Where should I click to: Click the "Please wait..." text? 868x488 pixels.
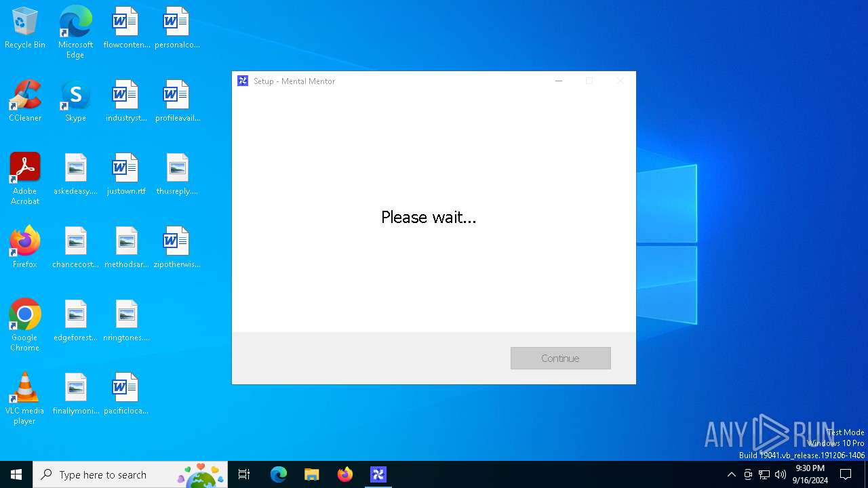point(429,217)
